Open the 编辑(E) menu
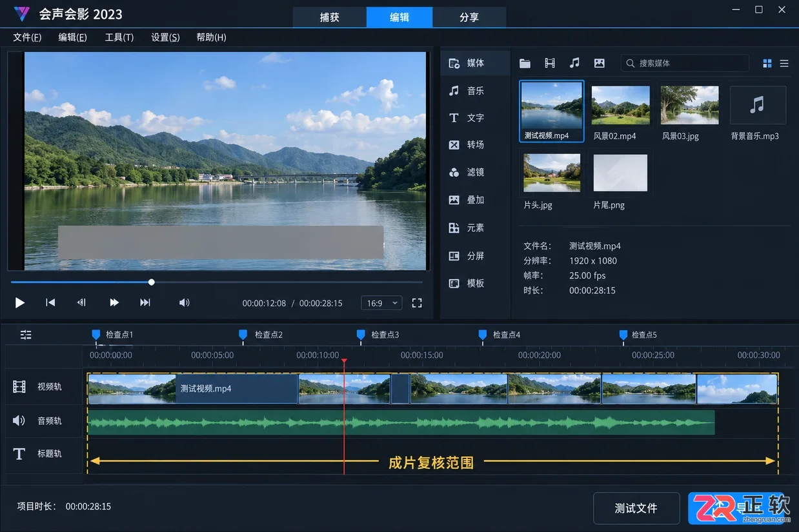The height and width of the screenshot is (532, 799). [x=72, y=37]
